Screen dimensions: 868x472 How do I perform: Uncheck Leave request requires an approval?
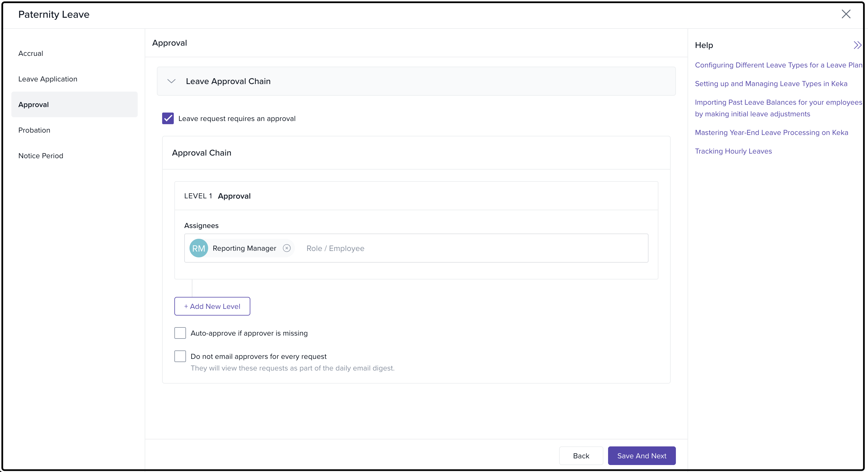[x=168, y=118]
